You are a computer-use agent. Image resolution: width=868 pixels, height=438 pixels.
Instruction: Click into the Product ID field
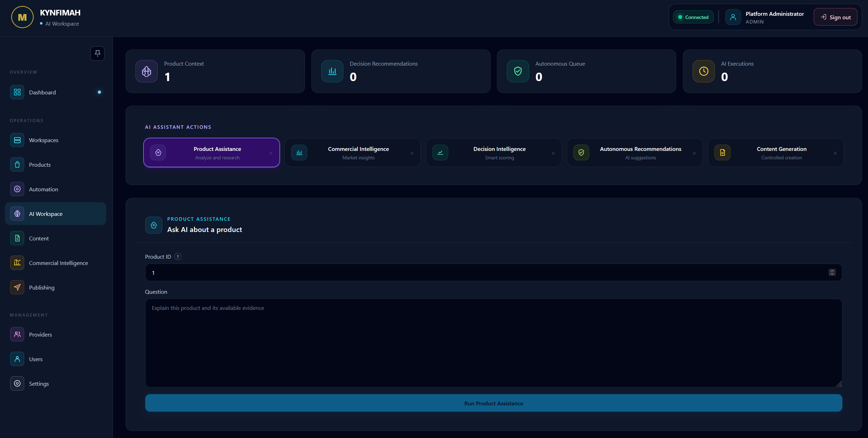(x=493, y=272)
